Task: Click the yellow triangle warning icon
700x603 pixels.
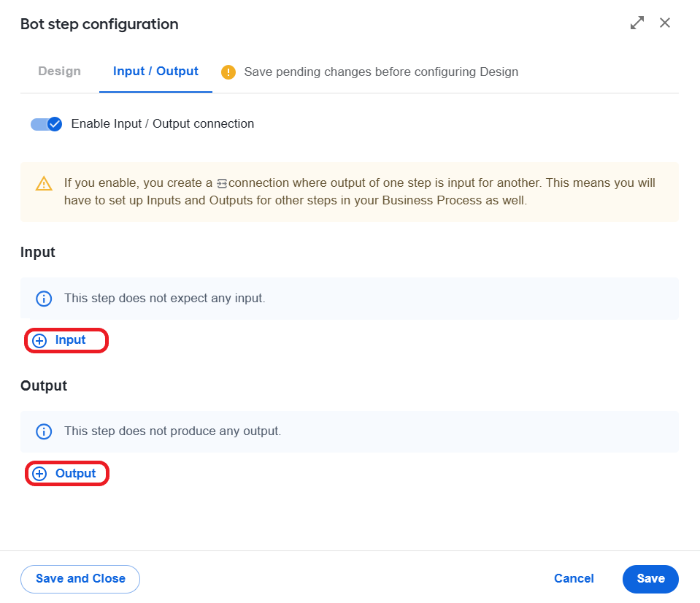Action: (x=44, y=183)
